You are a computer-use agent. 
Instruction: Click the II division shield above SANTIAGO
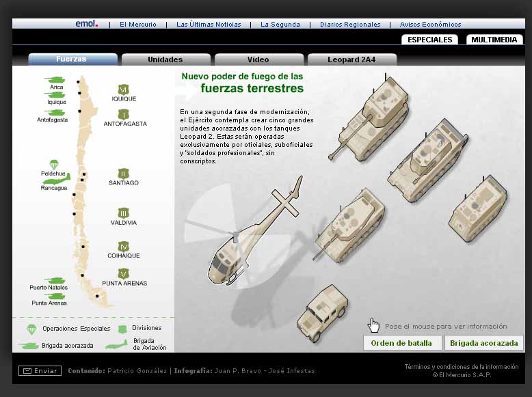click(124, 174)
